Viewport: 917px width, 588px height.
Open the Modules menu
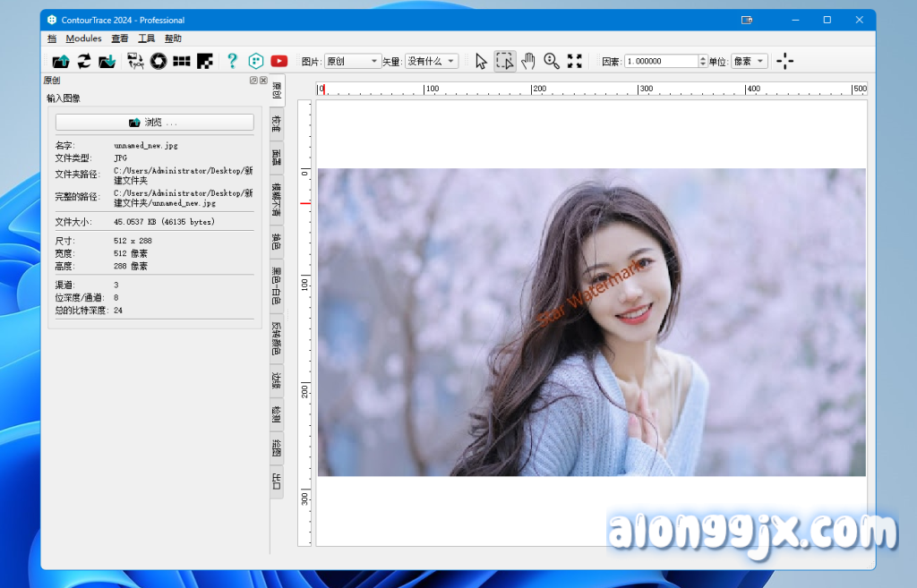83,38
